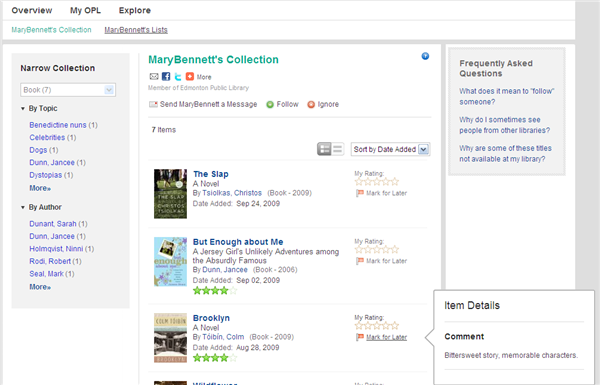
Task: Open the Explore menu
Action: click(x=135, y=10)
